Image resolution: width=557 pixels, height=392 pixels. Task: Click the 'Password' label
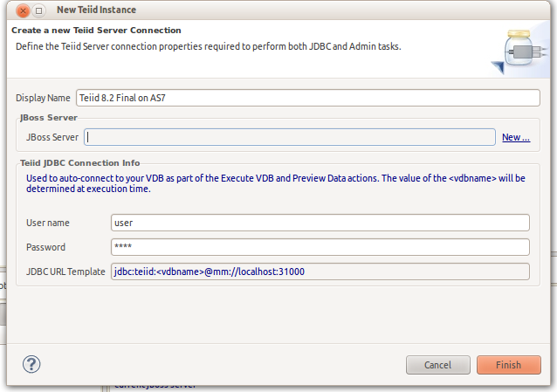tap(45, 247)
